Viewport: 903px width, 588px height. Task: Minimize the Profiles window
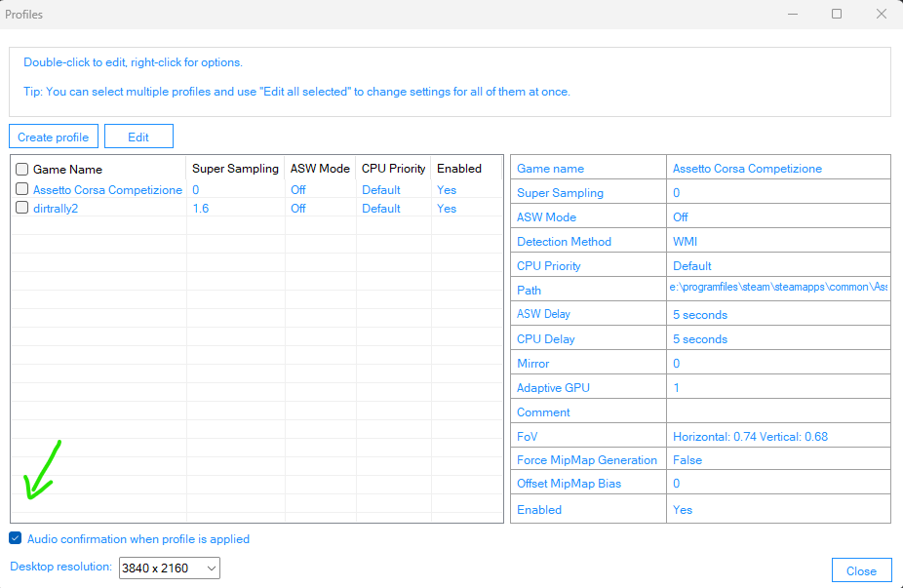tap(792, 15)
